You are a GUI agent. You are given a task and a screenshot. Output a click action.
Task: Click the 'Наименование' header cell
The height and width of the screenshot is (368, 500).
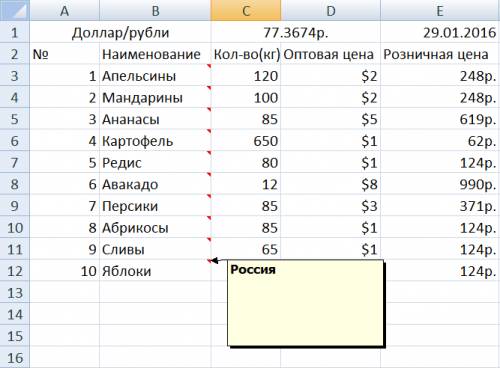point(155,54)
